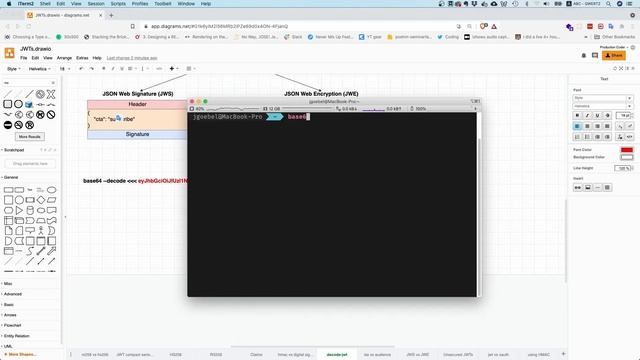The width and height of the screenshot is (640, 360).
Task: Toggle underline in the Text panel
Action: [597, 116]
